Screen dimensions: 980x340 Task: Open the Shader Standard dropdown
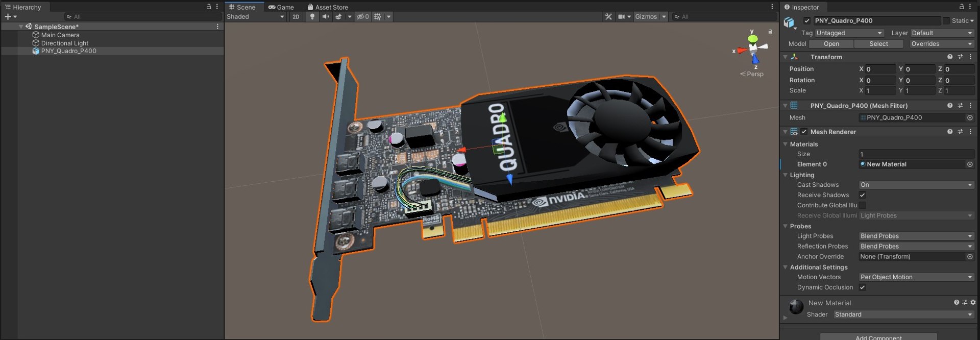click(904, 314)
